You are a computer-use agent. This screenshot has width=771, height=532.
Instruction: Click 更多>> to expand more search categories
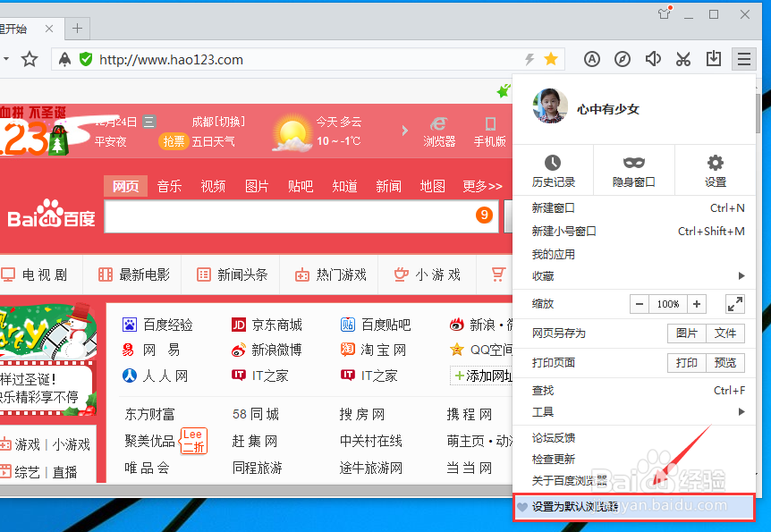[x=482, y=186]
